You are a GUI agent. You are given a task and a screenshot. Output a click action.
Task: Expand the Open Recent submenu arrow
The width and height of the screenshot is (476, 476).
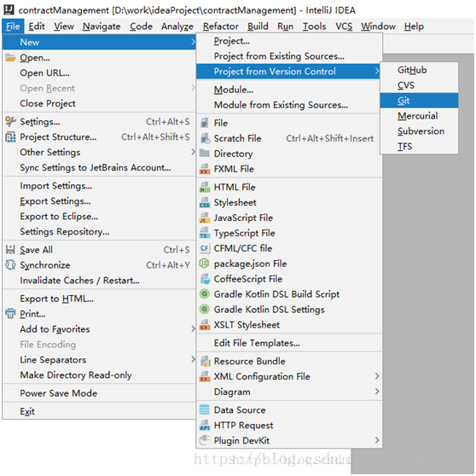pyautogui.click(x=193, y=88)
